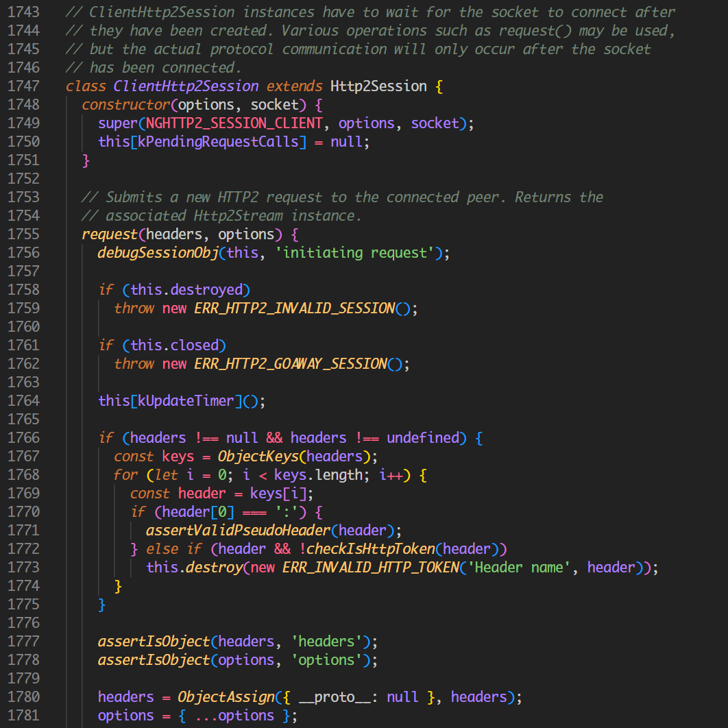
Task: Click checkIsHttpToken function call
Action: point(371,549)
